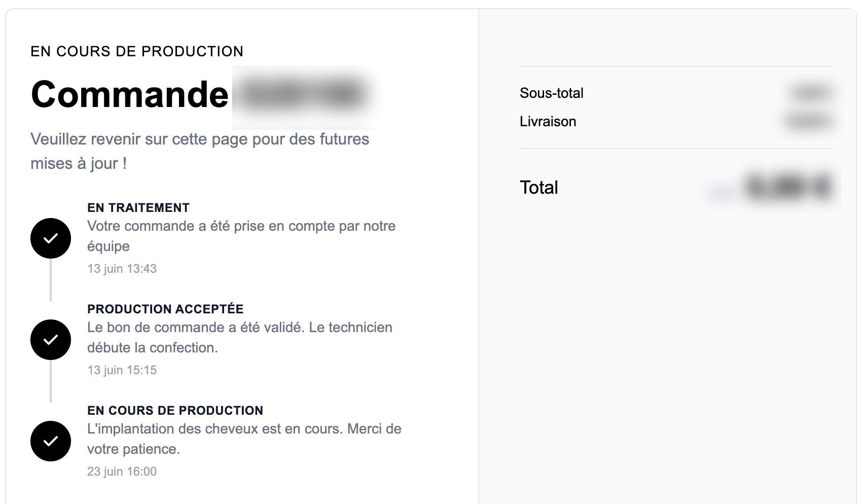Click the 'Votre commande a été prise en compte' text
This screenshot has height=504, width=863.
point(241,236)
